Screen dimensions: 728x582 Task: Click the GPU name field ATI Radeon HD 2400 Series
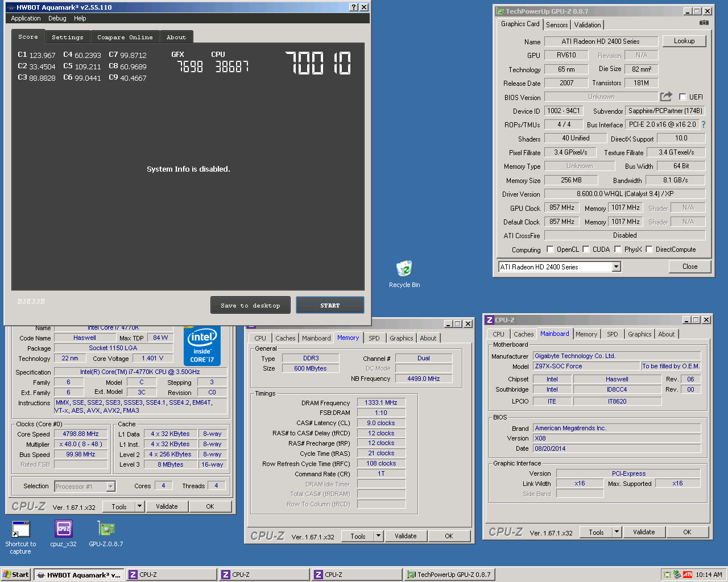(601, 41)
